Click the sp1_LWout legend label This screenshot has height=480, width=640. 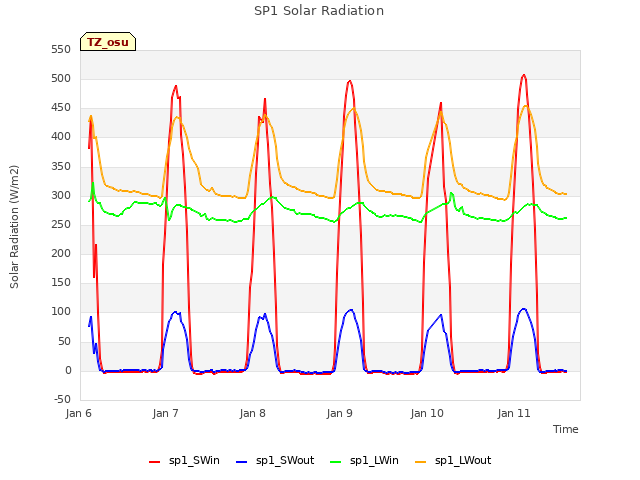point(463,460)
